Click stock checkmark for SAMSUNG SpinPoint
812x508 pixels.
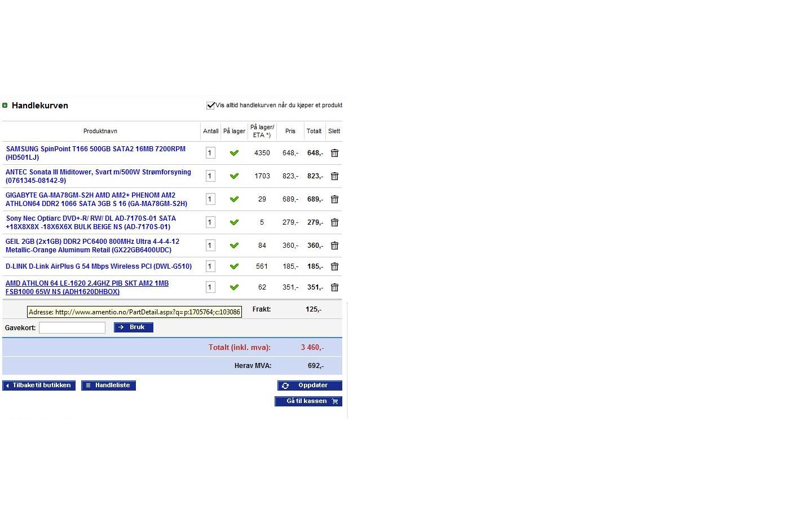[x=234, y=153]
